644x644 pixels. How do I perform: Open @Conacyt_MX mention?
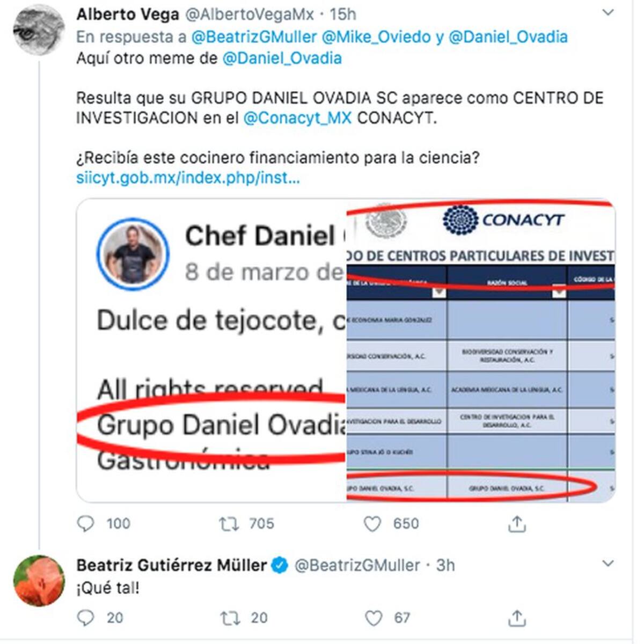tap(297, 118)
